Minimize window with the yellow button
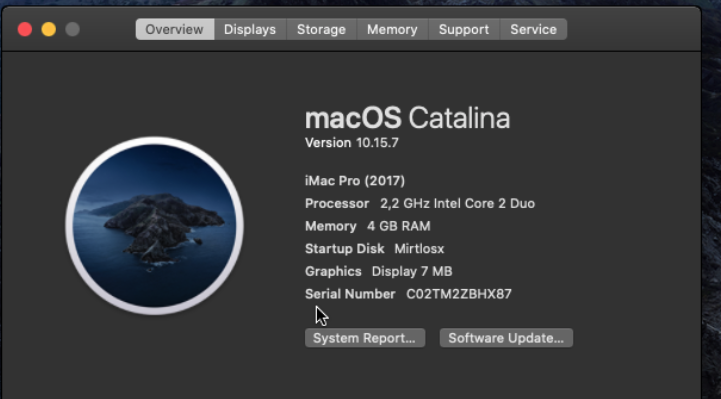 (x=49, y=29)
